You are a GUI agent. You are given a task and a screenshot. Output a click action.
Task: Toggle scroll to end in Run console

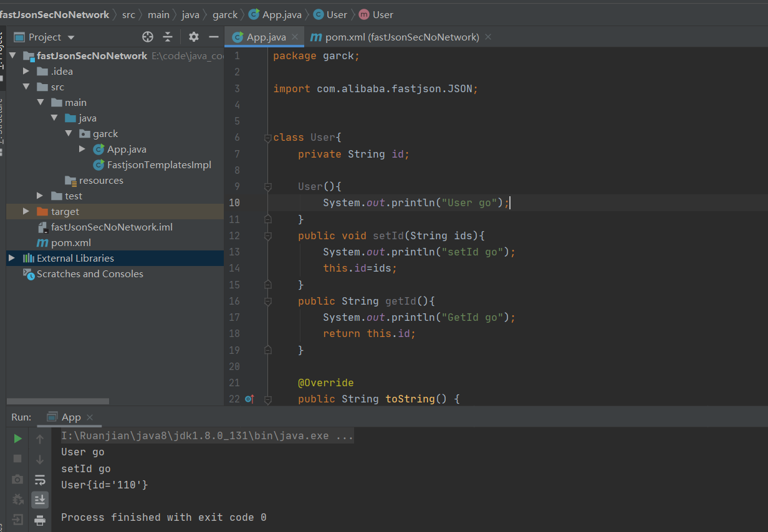(40, 500)
